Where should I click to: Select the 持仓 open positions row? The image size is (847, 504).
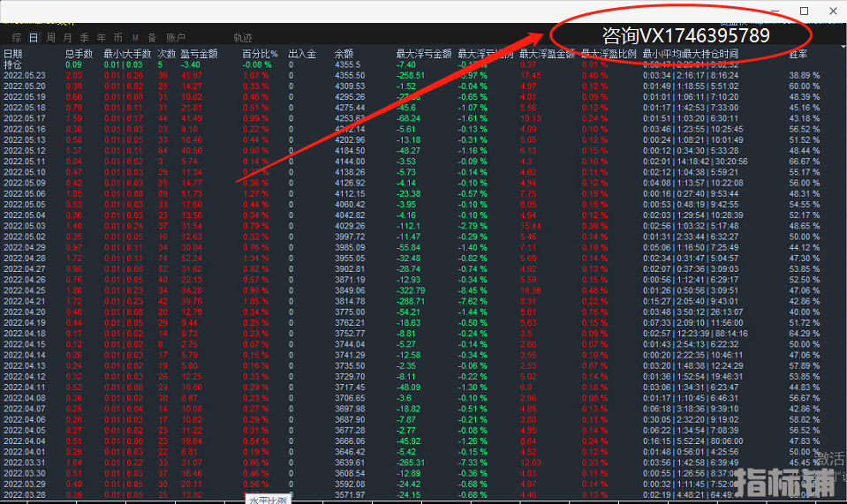(x=13, y=64)
